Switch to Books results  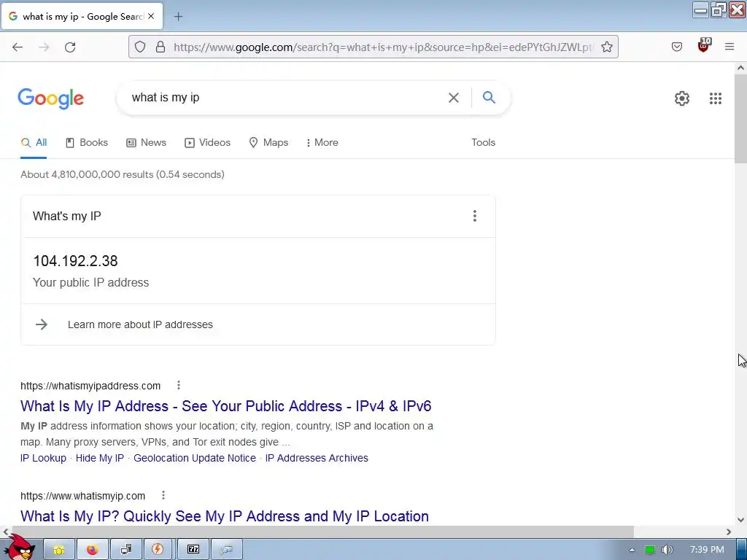tap(87, 142)
